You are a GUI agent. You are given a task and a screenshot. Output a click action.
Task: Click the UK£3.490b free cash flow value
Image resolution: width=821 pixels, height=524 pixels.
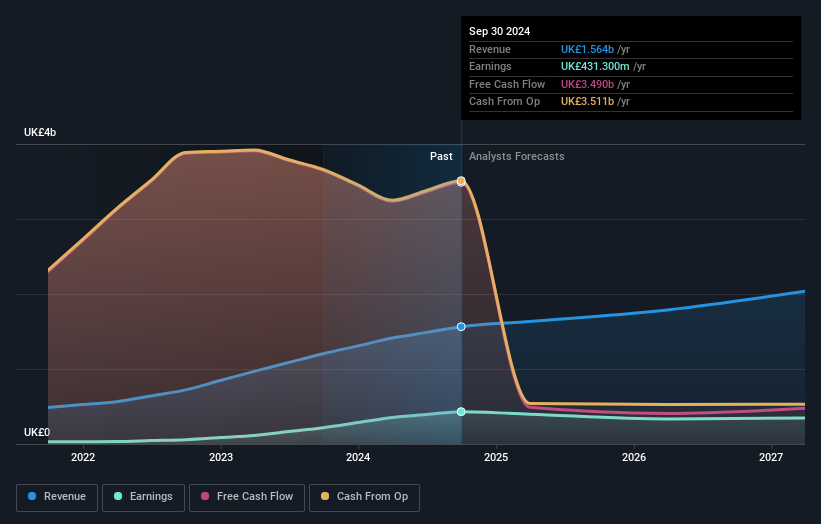pos(587,84)
